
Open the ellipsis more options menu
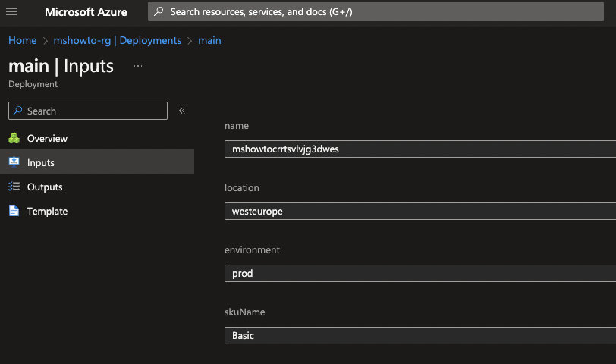[x=138, y=66]
